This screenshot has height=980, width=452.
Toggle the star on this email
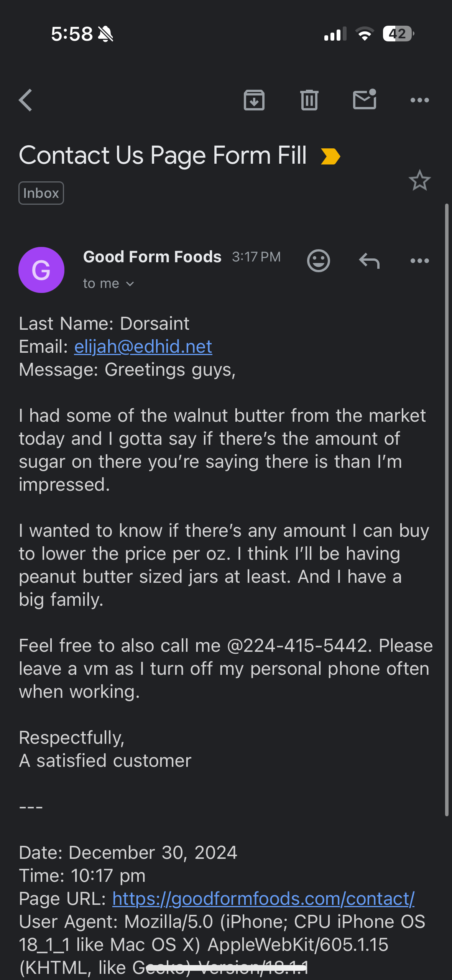(419, 180)
